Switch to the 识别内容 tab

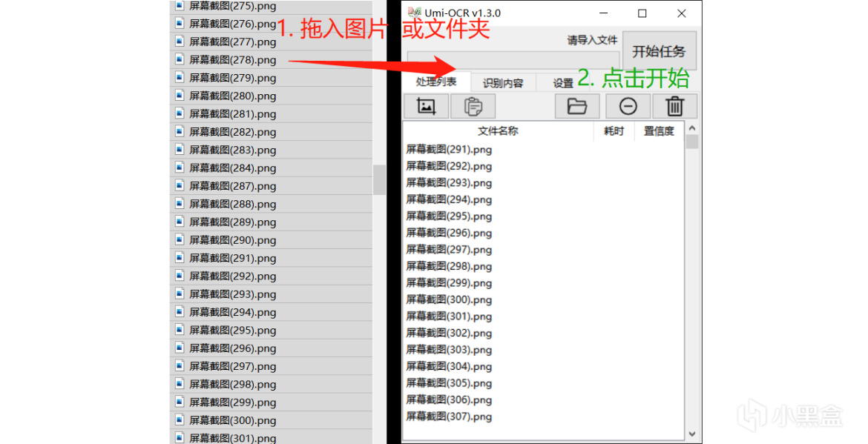(x=503, y=83)
